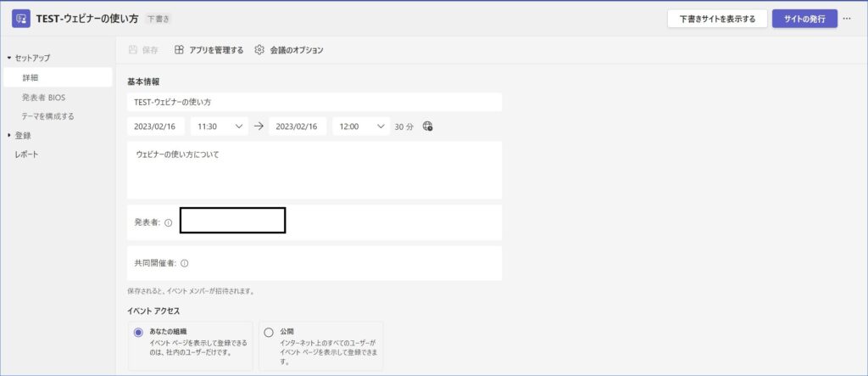Click the manage apps grid icon
The width and height of the screenshot is (868, 376).
pyautogui.click(x=179, y=50)
